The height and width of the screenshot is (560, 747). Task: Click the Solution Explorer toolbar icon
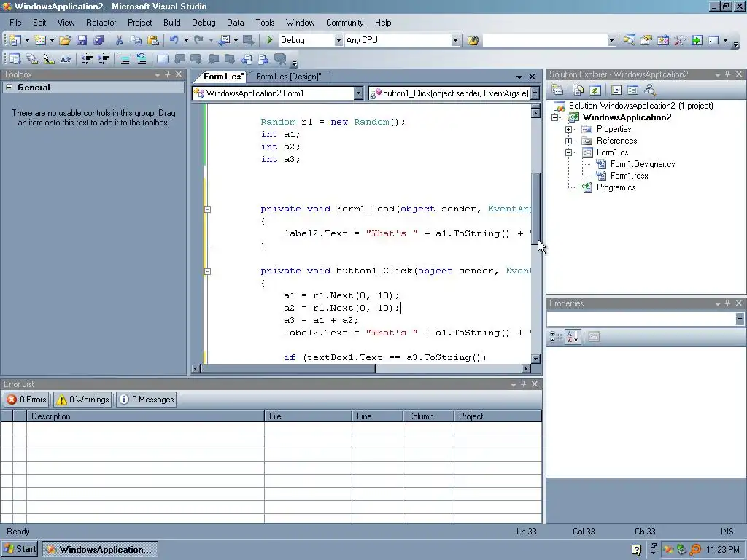[630, 41]
